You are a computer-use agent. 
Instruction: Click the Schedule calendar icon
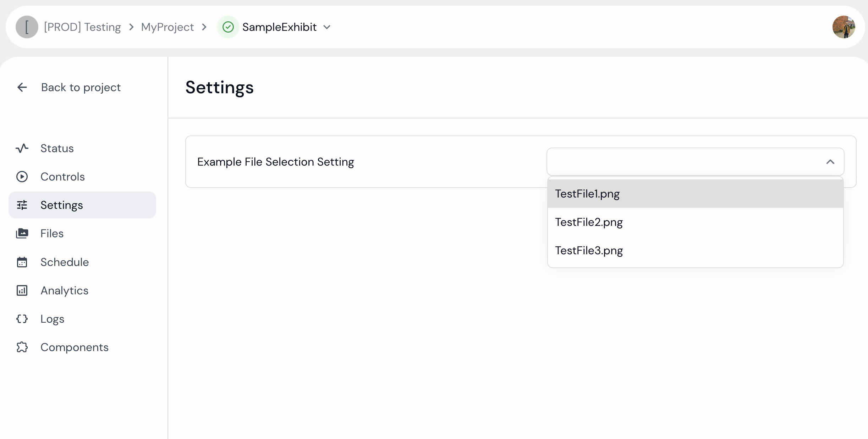click(x=22, y=262)
